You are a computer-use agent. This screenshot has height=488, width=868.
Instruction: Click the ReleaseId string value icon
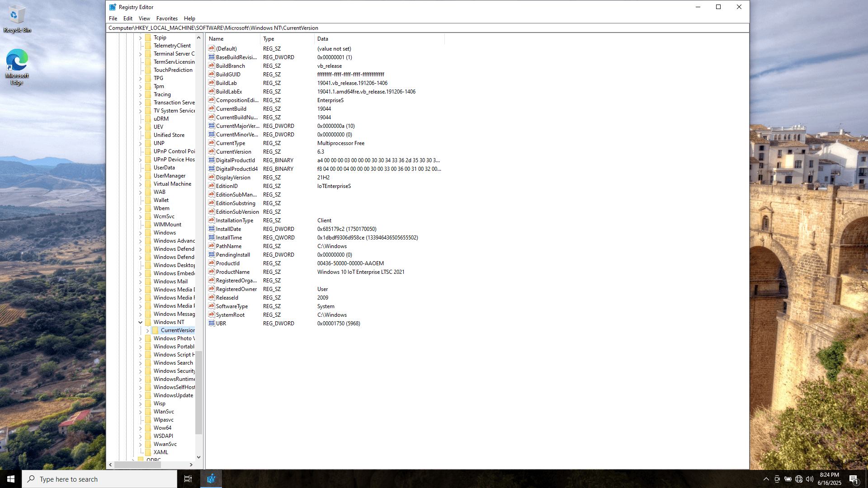coord(211,298)
